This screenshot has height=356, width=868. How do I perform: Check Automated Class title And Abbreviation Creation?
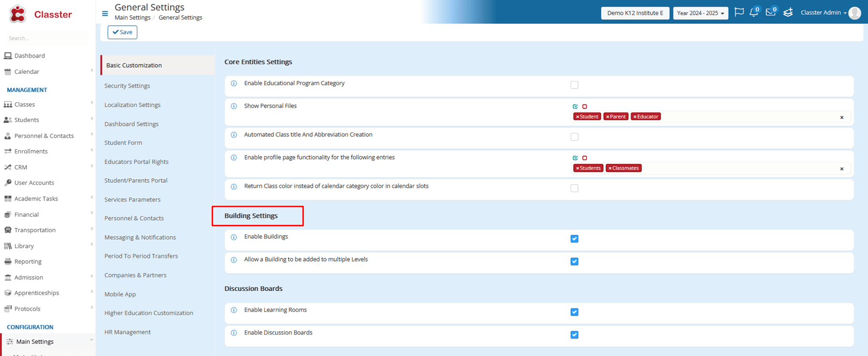(574, 137)
